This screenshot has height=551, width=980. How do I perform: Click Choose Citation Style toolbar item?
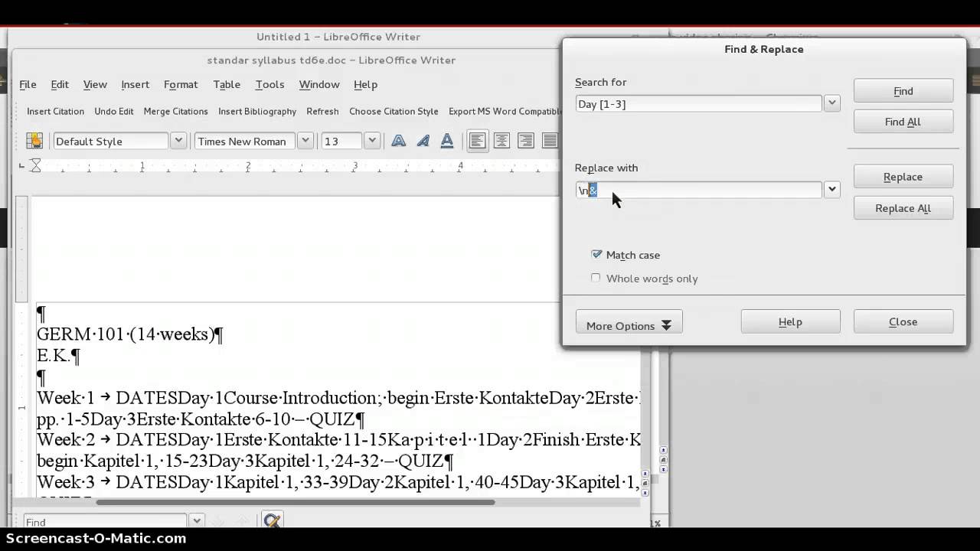[394, 111]
